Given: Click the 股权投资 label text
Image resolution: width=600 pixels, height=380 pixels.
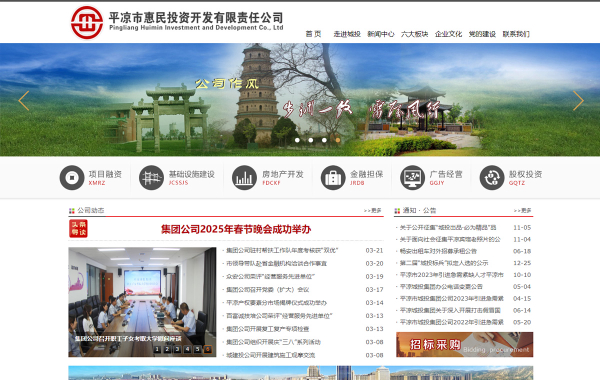Looking at the screenshot, I should click(525, 174).
